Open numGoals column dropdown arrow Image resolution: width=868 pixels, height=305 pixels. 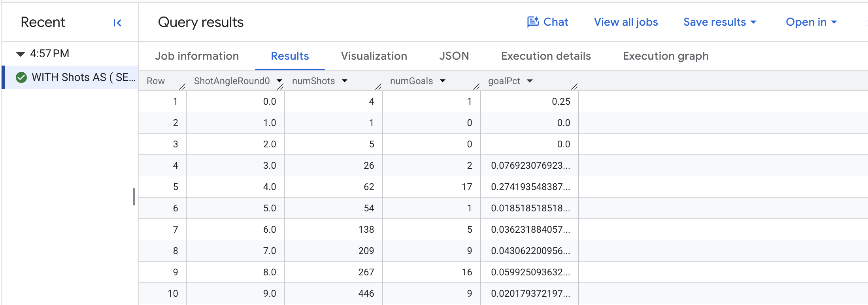click(443, 81)
